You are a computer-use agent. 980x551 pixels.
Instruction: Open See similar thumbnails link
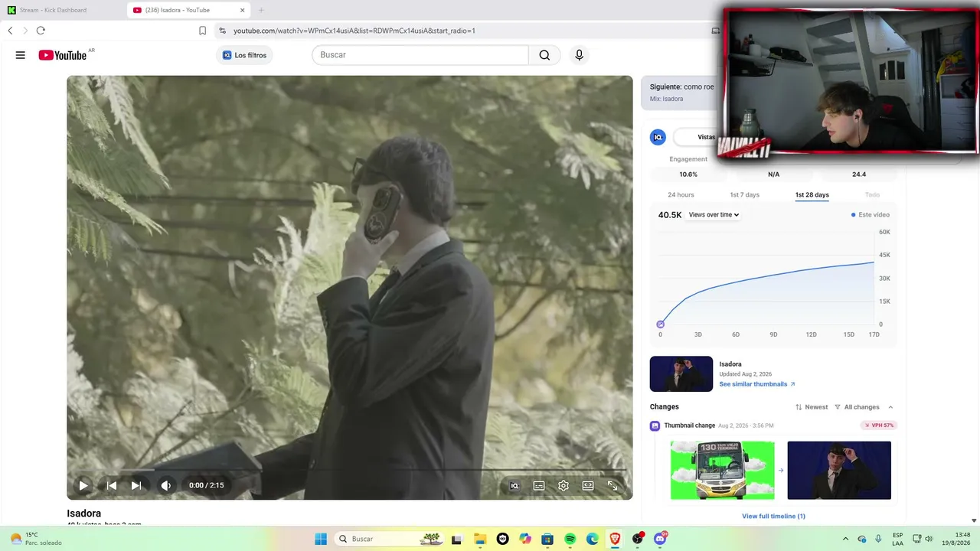pos(757,384)
